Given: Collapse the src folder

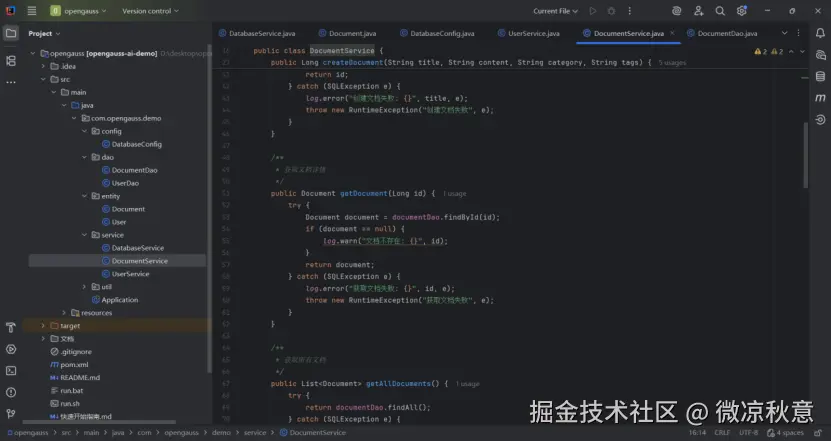Looking at the screenshot, I should 43,79.
